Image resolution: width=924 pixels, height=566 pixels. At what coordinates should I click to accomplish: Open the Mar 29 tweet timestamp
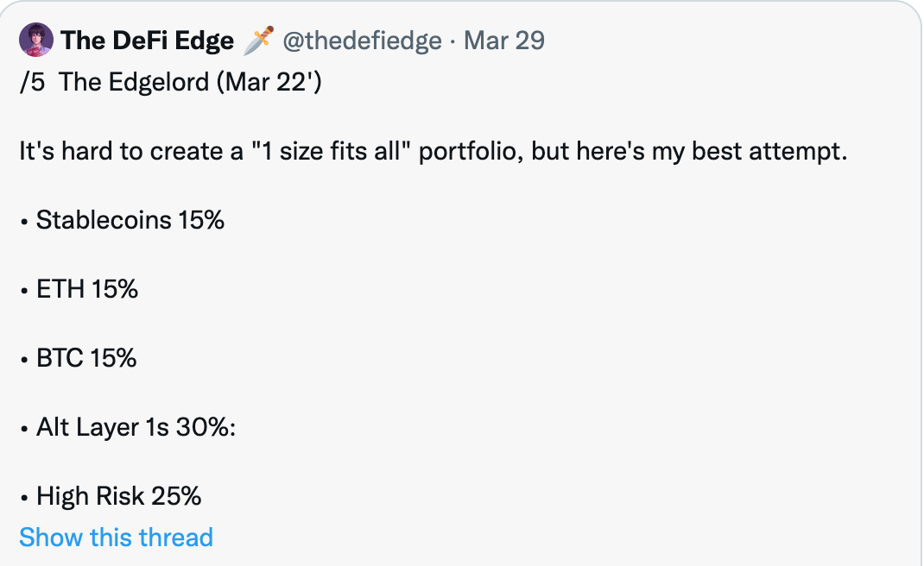(503, 41)
